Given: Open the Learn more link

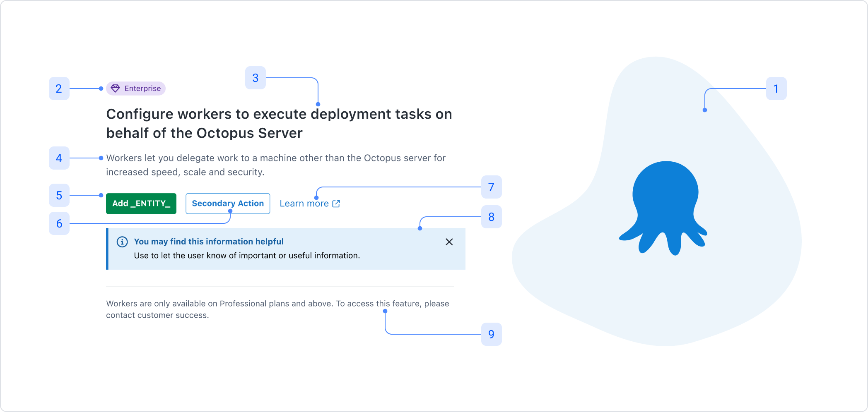Looking at the screenshot, I should click(304, 204).
